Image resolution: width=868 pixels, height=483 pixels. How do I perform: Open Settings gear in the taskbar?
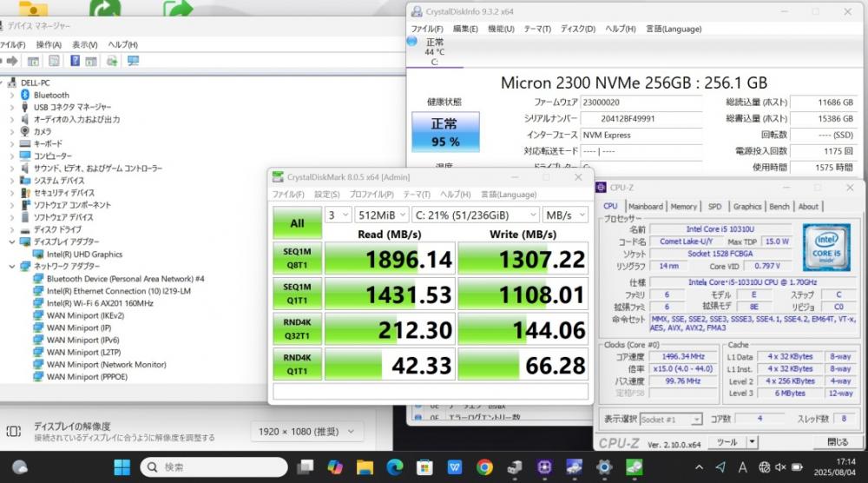pos(604,467)
